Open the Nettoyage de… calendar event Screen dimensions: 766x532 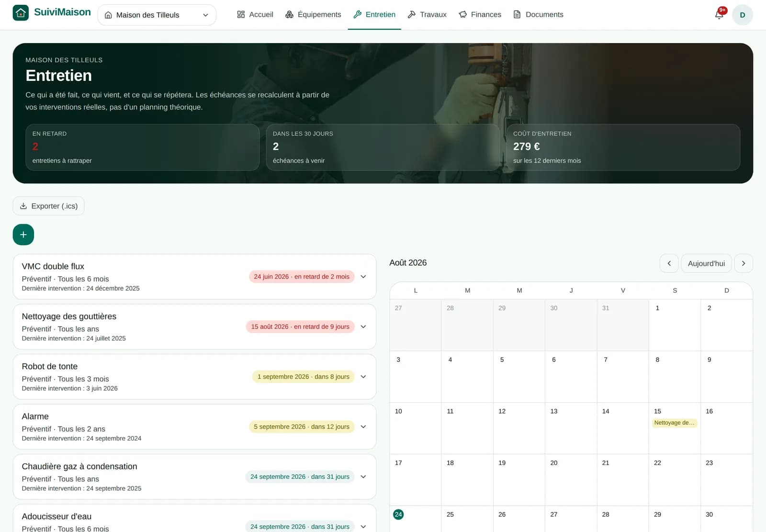pyautogui.click(x=674, y=423)
